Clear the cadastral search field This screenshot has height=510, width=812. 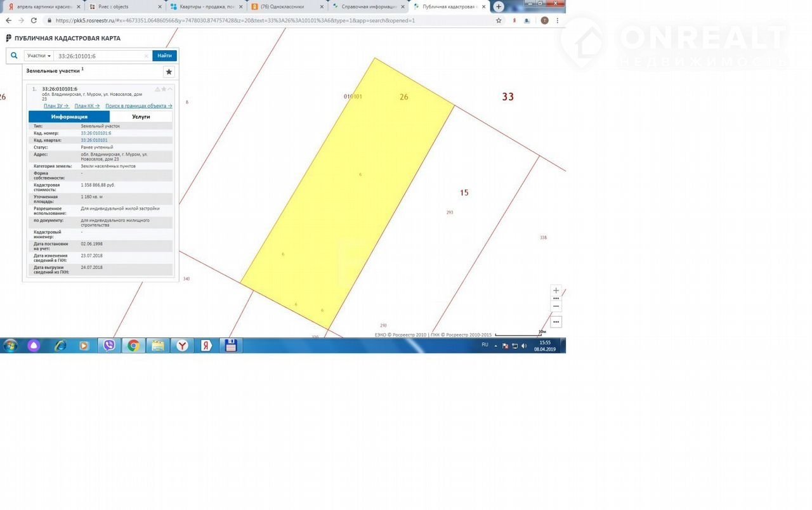[146, 56]
